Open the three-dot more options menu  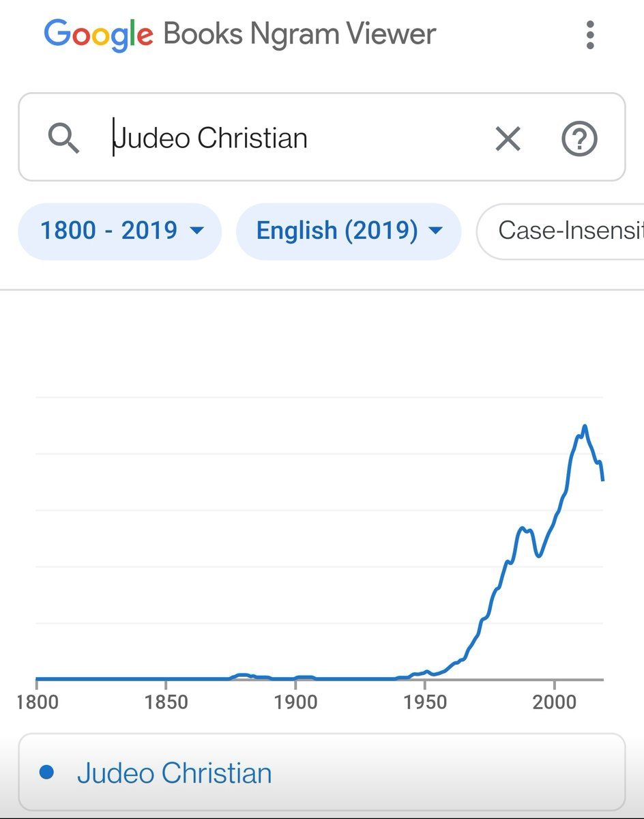[590, 35]
